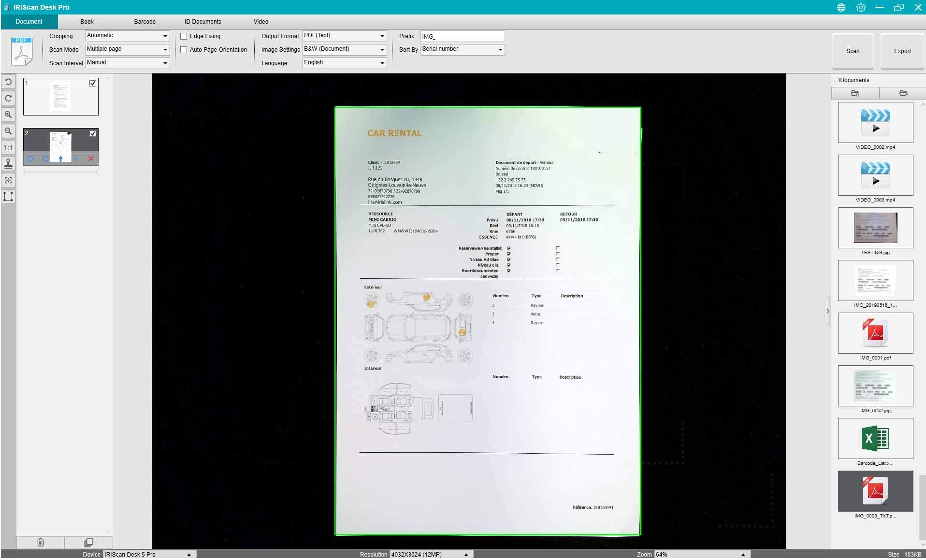Click the 1:1 actual size button
This screenshot has width=926, height=560.
8,148
